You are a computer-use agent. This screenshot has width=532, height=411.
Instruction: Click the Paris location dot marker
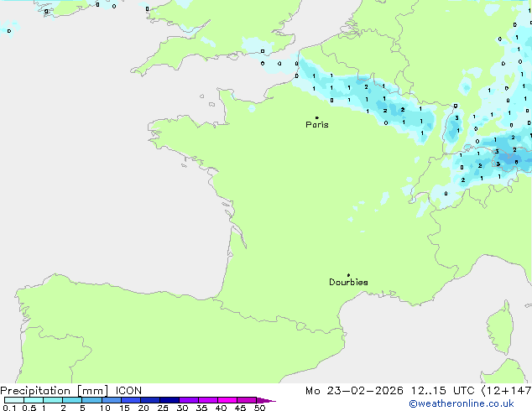point(317,117)
